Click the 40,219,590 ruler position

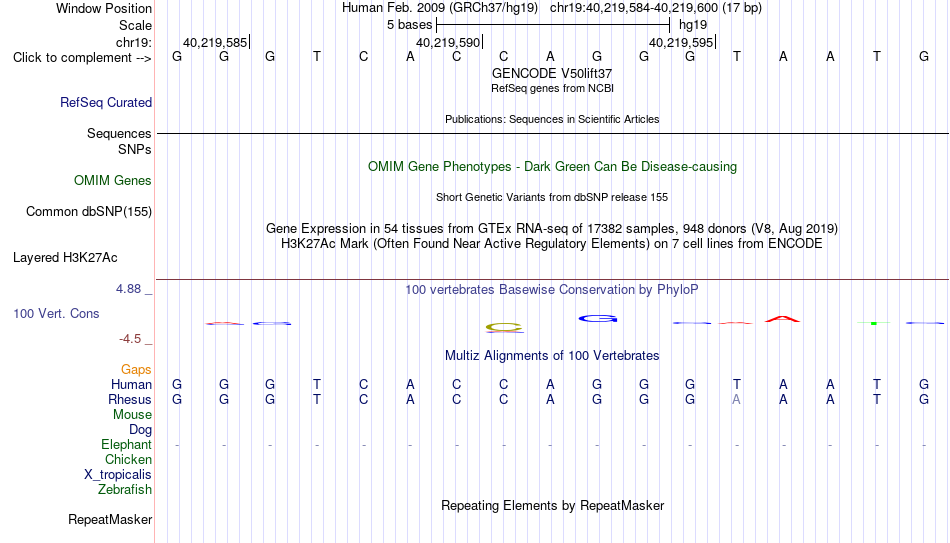click(x=448, y=42)
